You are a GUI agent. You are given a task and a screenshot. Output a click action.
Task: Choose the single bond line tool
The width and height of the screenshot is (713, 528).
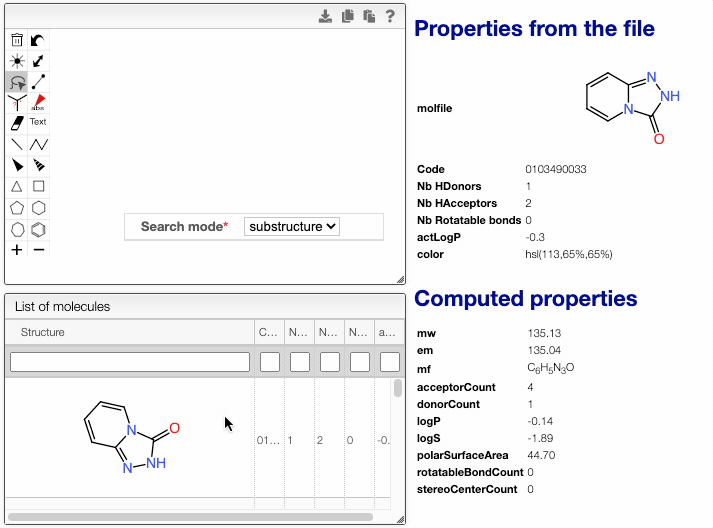point(17,145)
